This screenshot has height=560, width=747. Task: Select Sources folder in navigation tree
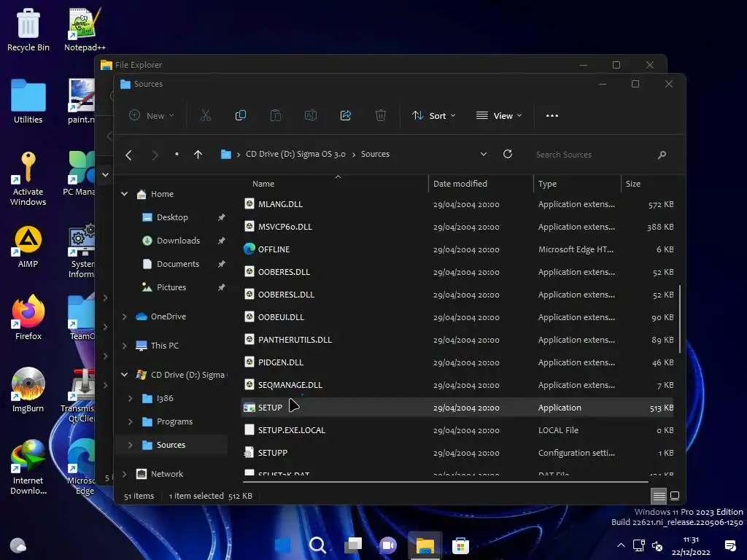(172, 445)
